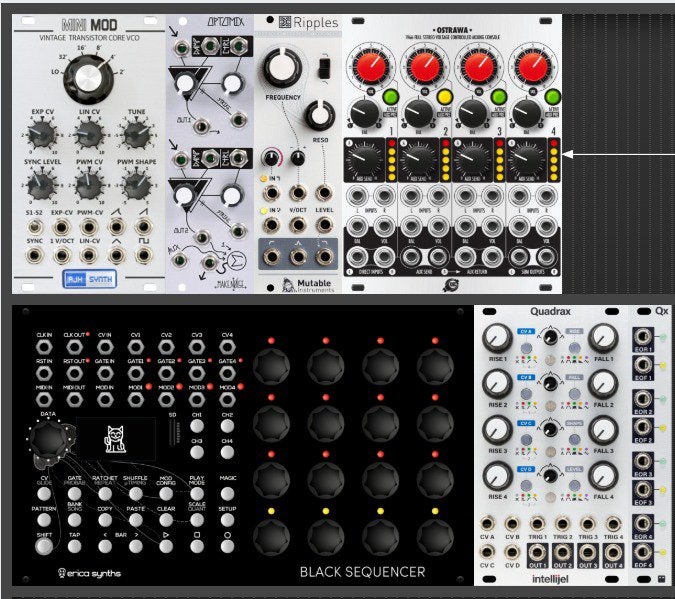Image resolution: width=675 pixels, height=599 pixels.
Task: Click the channel 1 red volume knob on Ostrawa
Action: pos(371,67)
